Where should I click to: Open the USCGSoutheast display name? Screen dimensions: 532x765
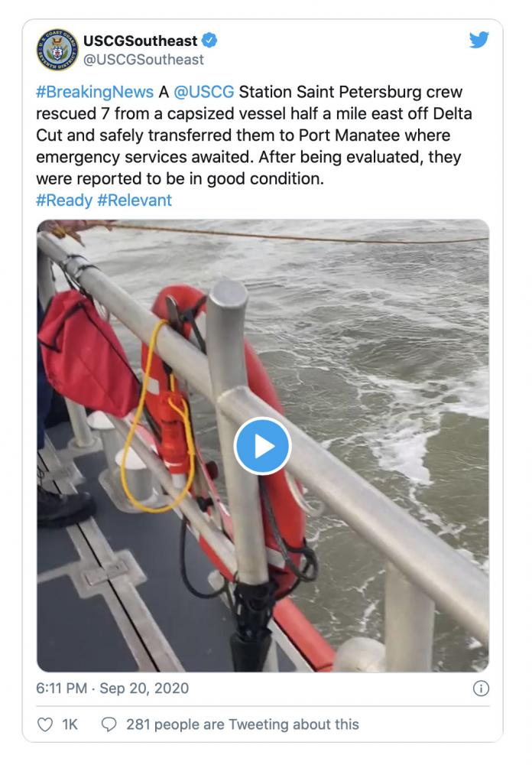coord(141,41)
